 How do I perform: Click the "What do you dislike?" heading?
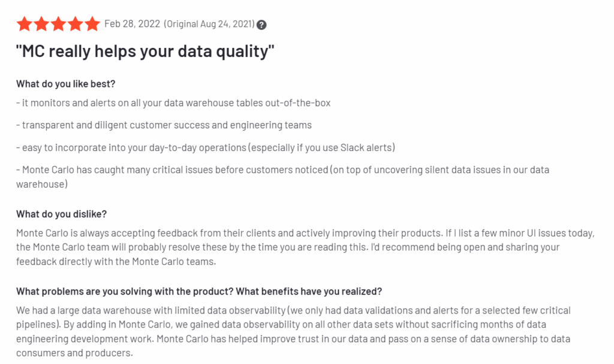click(62, 214)
